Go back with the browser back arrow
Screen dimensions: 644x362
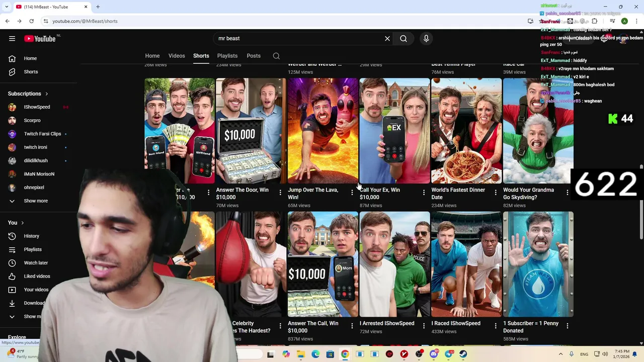point(7,21)
